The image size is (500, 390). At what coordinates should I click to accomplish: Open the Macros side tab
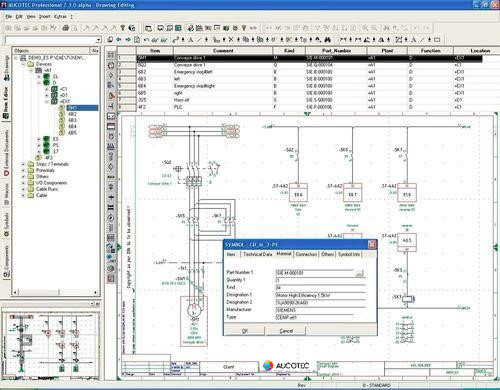pos(6,194)
